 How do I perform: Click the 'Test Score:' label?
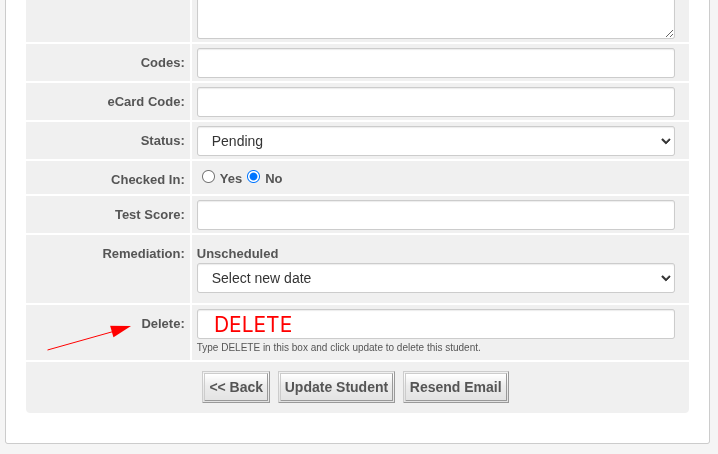coord(150,214)
